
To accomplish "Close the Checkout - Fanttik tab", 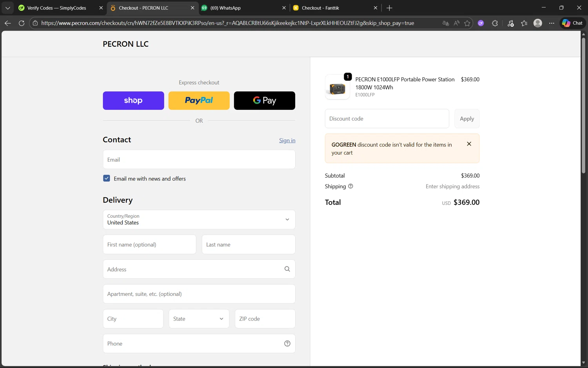I will click(376, 8).
